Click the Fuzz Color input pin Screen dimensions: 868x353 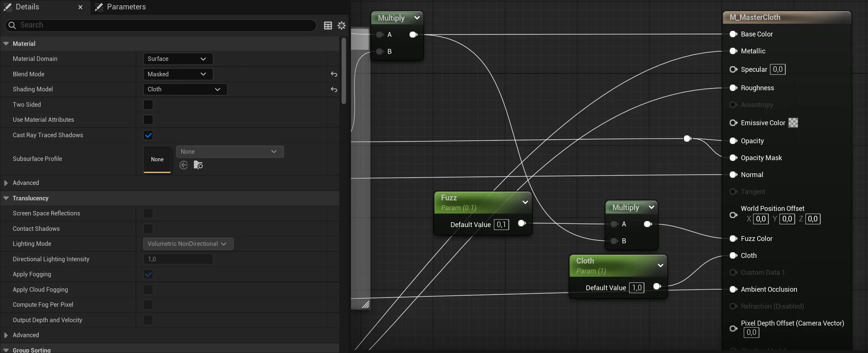click(x=733, y=238)
